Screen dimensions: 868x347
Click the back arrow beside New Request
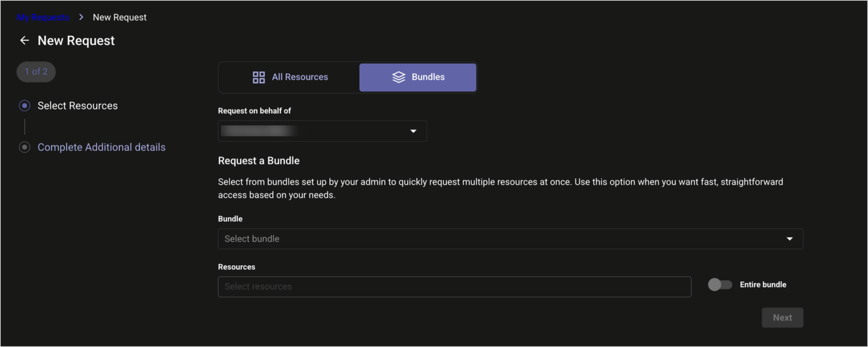click(24, 40)
